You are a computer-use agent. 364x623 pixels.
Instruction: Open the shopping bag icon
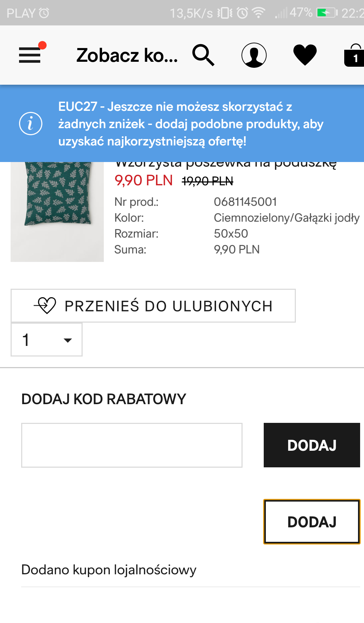pyautogui.click(x=354, y=56)
